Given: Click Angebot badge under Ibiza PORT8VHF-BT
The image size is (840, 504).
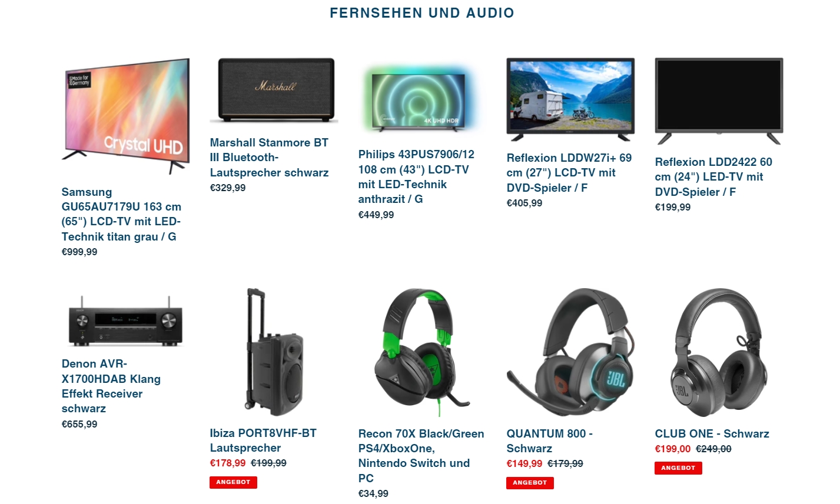Looking at the screenshot, I should (x=233, y=482).
